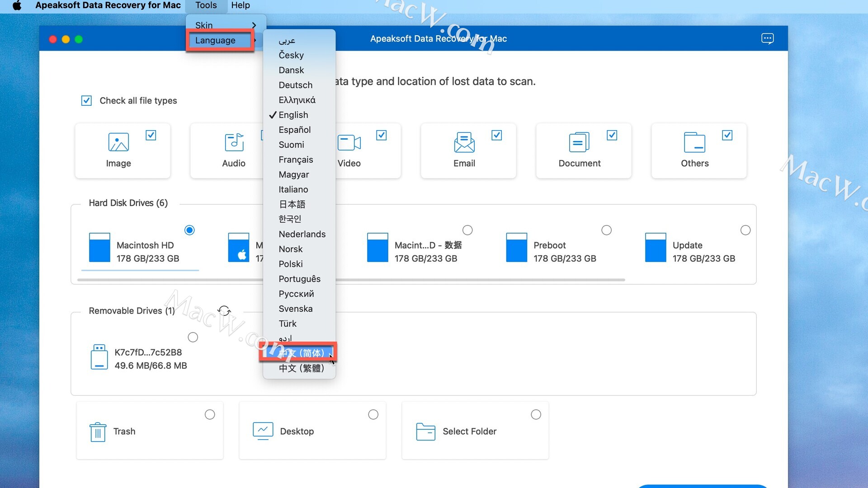
Task: Switch language to 日本語
Action: pyautogui.click(x=299, y=204)
